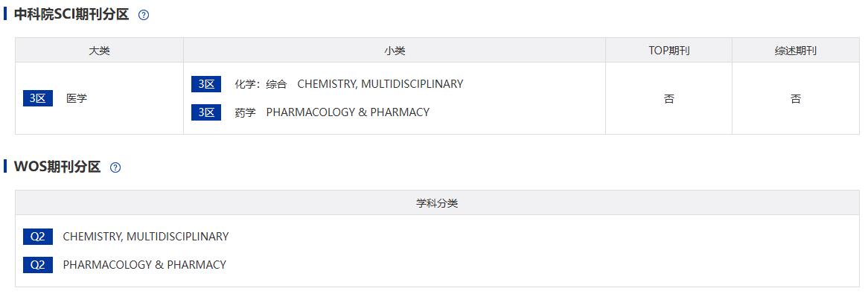
Task: Click the 3区 badge next to 医学
Action: pyautogui.click(x=38, y=98)
